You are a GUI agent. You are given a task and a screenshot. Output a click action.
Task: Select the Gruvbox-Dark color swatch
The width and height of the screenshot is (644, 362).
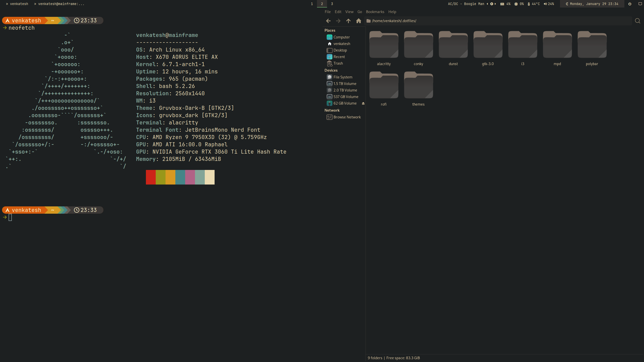[x=180, y=177]
